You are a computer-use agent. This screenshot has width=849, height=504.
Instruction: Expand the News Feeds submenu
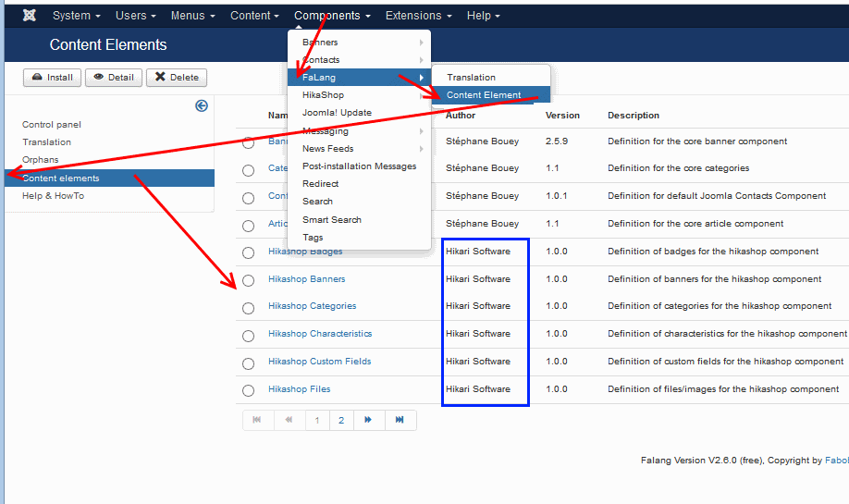point(359,148)
